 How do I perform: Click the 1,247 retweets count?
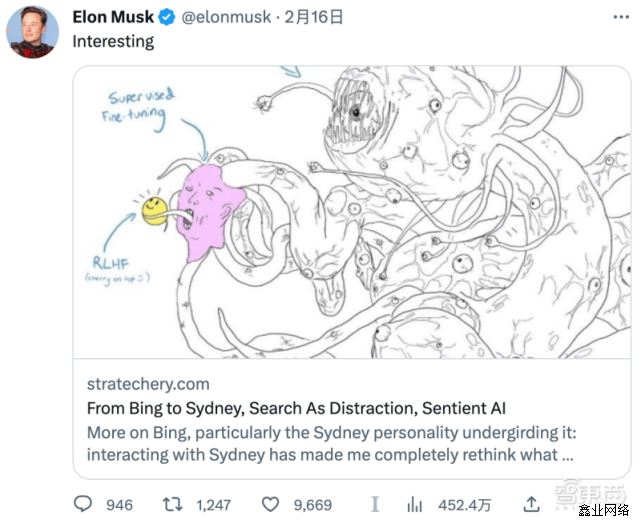tap(213, 505)
